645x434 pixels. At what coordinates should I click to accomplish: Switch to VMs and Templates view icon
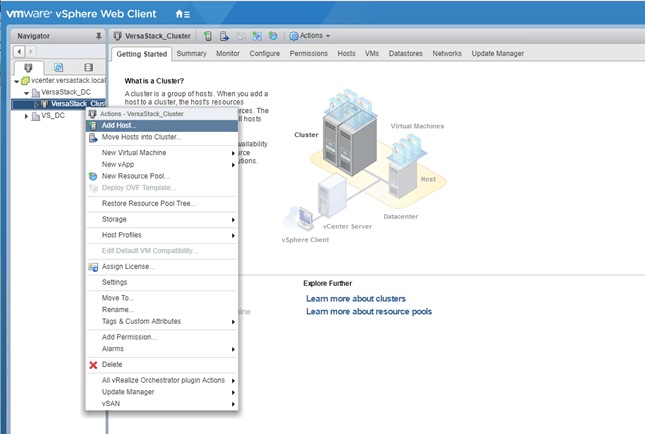(59, 67)
